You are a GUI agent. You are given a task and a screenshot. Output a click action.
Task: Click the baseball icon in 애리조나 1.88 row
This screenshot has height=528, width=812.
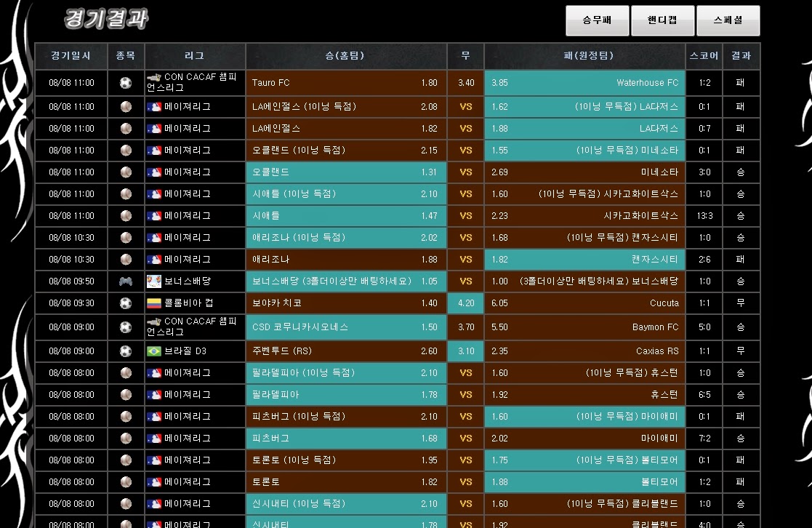pos(126,260)
